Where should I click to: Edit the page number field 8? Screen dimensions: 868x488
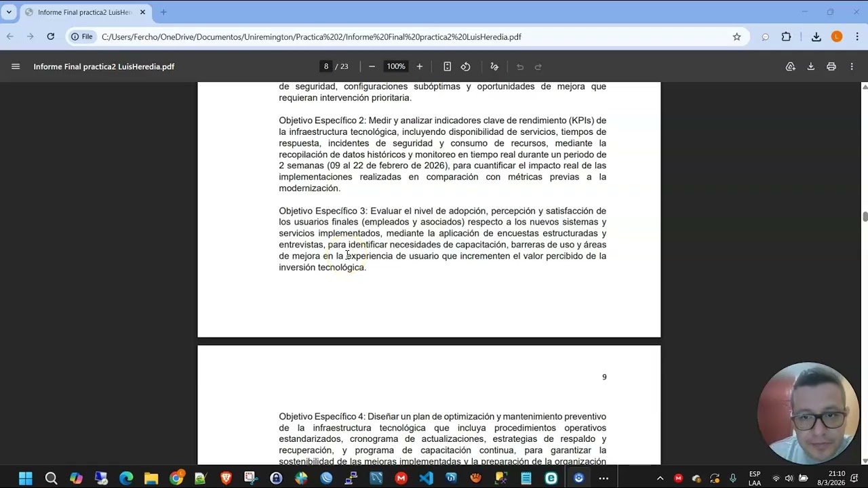(326, 66)
